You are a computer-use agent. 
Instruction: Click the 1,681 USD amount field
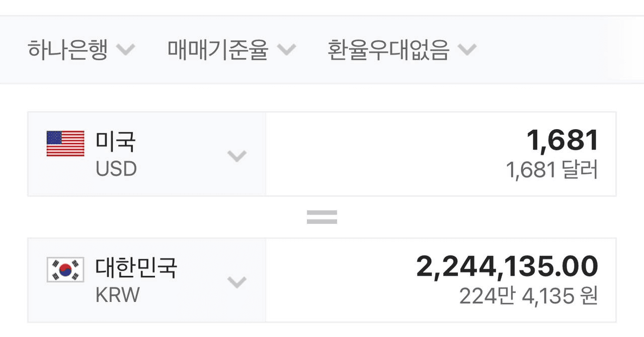click(x=441, y=154)
